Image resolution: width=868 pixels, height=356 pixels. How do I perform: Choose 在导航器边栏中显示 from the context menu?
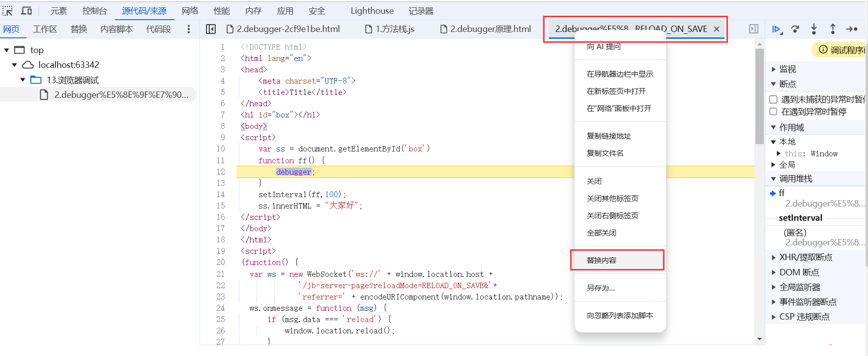tap(620, 74)
